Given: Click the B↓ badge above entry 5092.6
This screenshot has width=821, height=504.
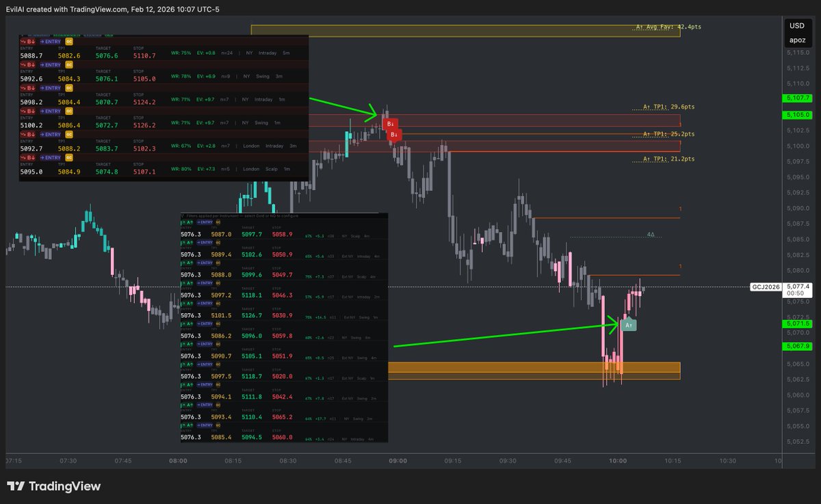Looking at the screenshot, I should tap(28, 65).
